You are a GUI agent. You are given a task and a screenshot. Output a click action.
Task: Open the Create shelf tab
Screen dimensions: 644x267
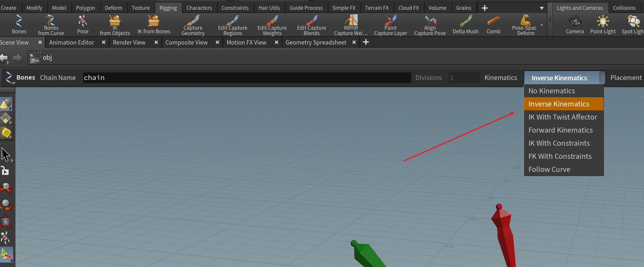[9, 8]
